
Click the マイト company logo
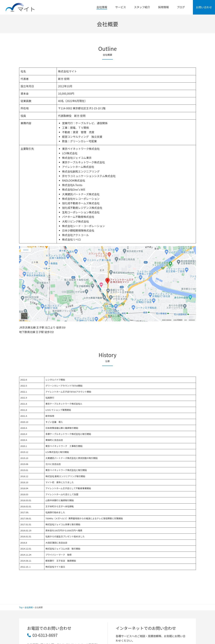click(20, 8)
